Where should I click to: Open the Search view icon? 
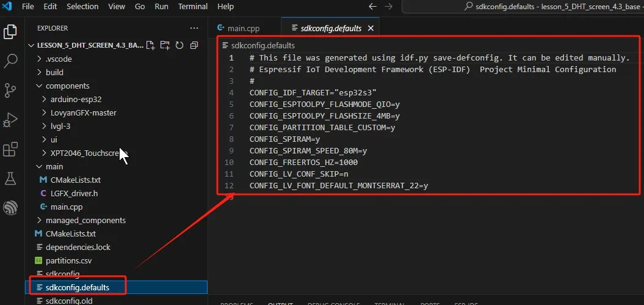[x=10, y=61]
